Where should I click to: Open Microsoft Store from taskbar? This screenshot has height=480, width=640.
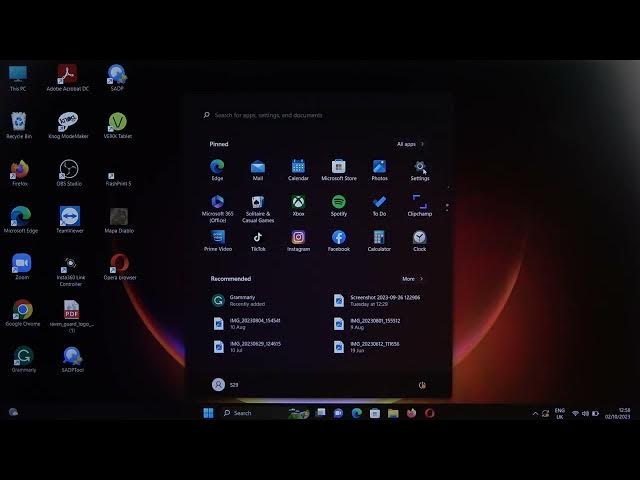coord(375,413)
